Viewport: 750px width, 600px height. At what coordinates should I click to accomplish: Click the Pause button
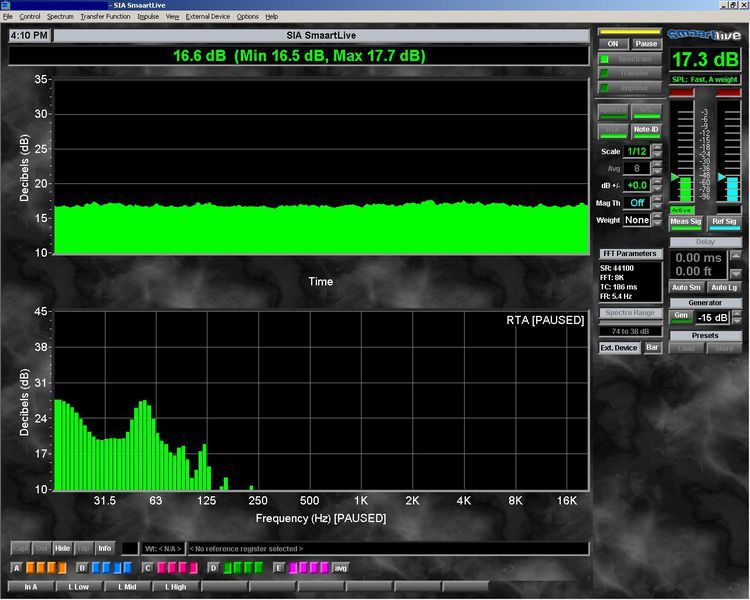(x=646, y=44)
